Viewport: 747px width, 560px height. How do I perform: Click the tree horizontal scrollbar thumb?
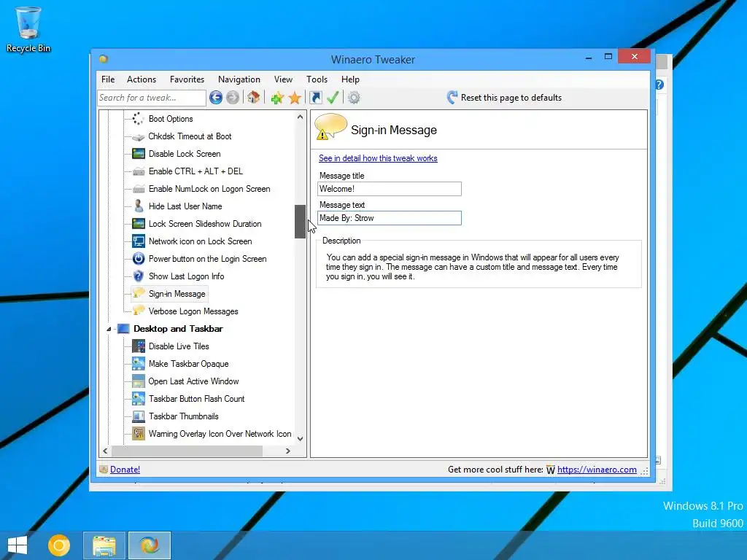click(187, 451)
